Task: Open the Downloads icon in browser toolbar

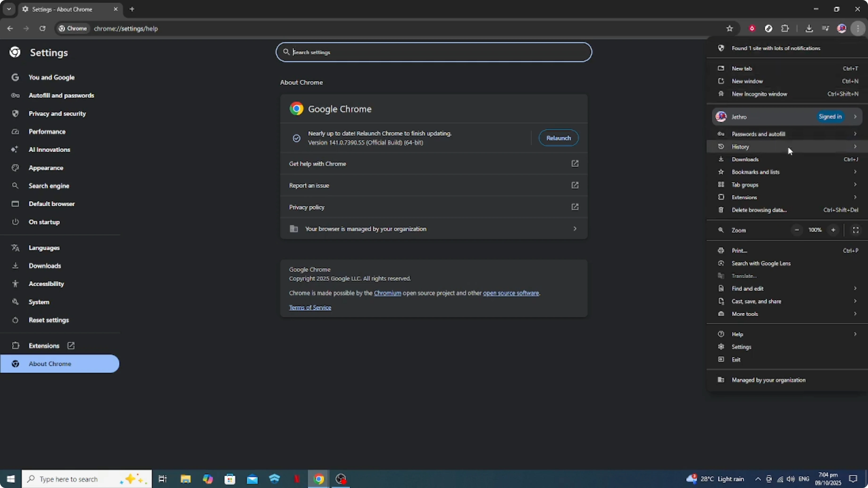Action: 809,29
